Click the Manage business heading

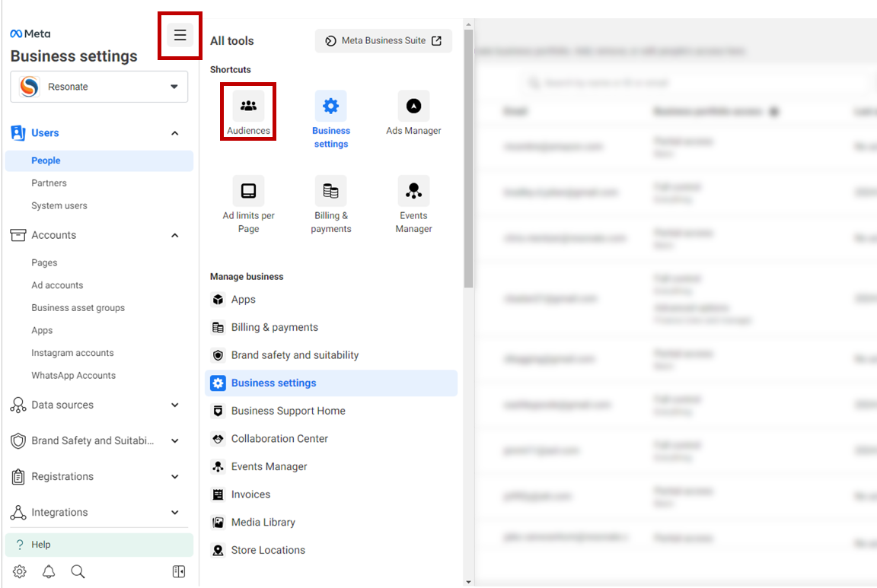[247, 277]
